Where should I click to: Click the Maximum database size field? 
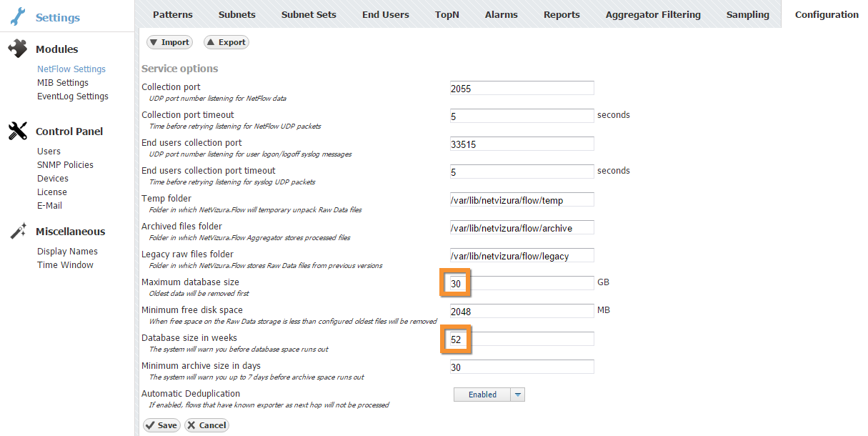coord(522,283)
